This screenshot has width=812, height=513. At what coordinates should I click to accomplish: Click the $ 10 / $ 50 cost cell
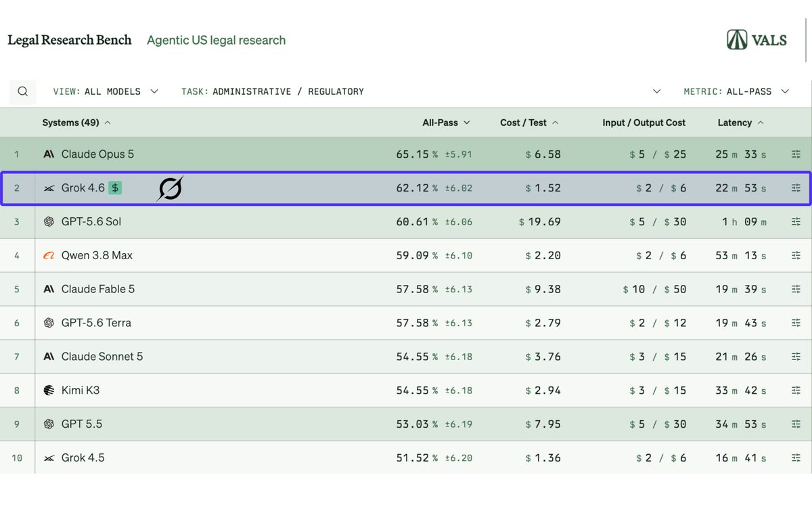click(x=654, y=289)
